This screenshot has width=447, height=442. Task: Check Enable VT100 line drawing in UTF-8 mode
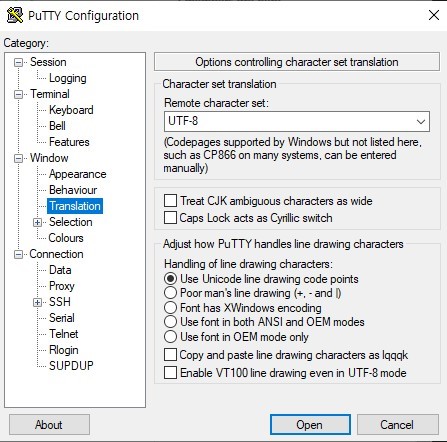click(170, 372)
